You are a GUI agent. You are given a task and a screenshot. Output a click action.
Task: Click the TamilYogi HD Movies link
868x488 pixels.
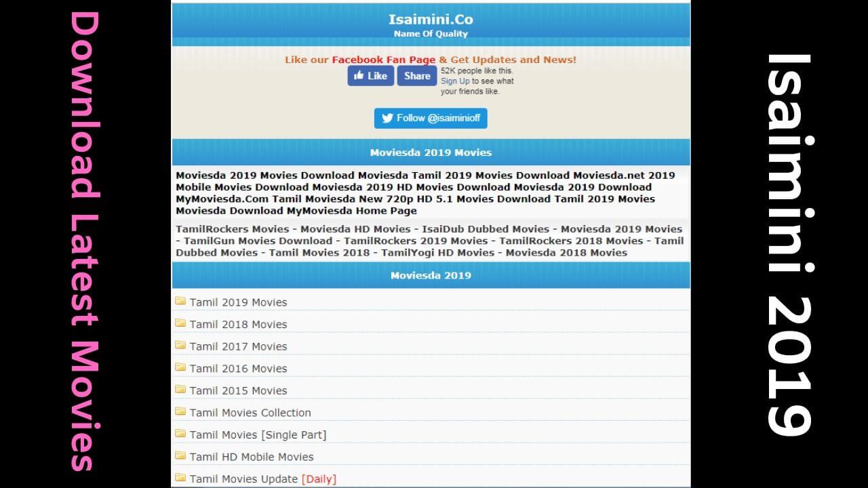point(438,252)
